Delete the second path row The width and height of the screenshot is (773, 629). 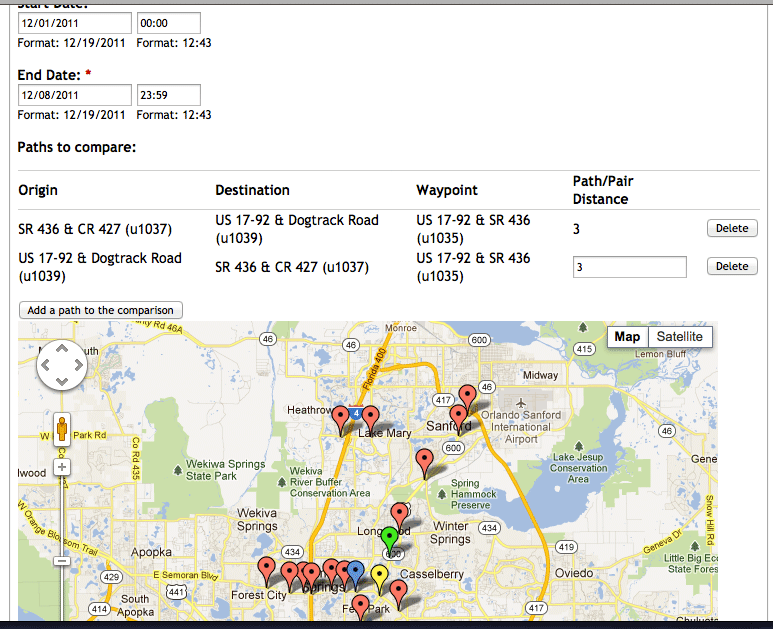pos(732,267)
